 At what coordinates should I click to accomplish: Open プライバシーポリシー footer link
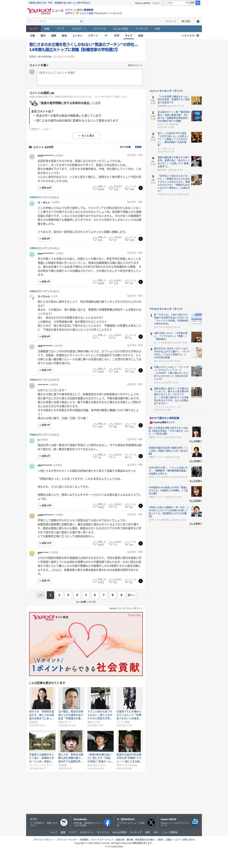pyautogui.click(x=44, y=840)
